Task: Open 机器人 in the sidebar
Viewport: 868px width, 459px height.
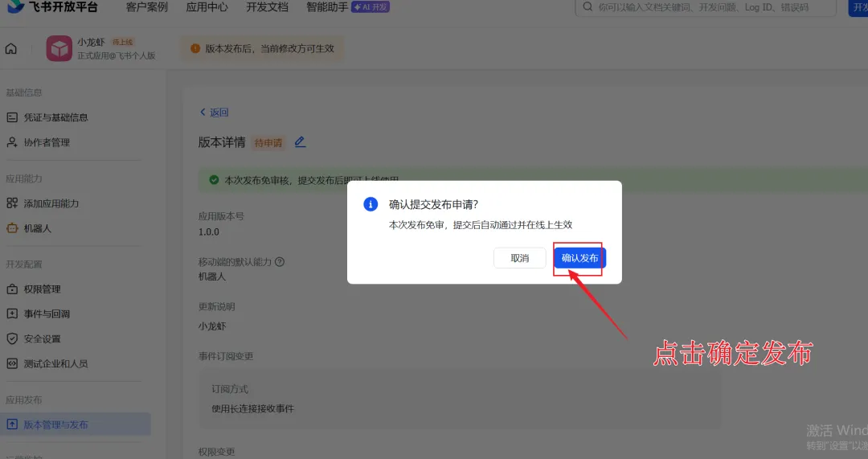Action: click(x=37, y=228)
